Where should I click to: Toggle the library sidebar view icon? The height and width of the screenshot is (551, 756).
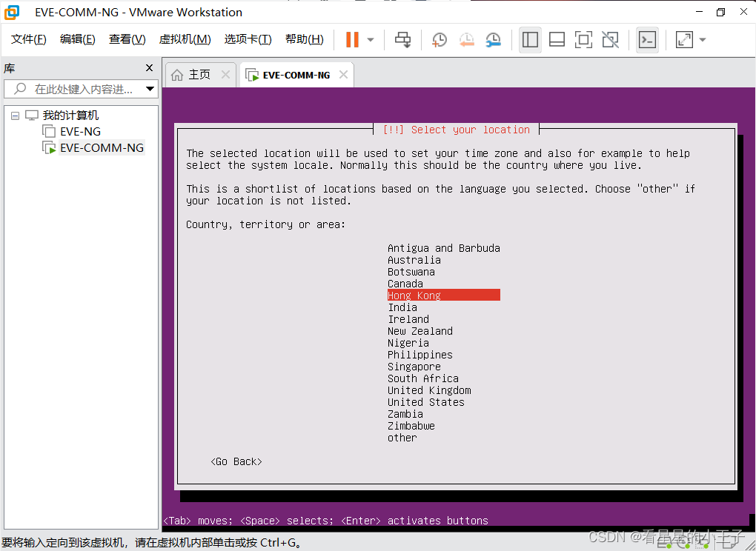(x=530, y=39)
